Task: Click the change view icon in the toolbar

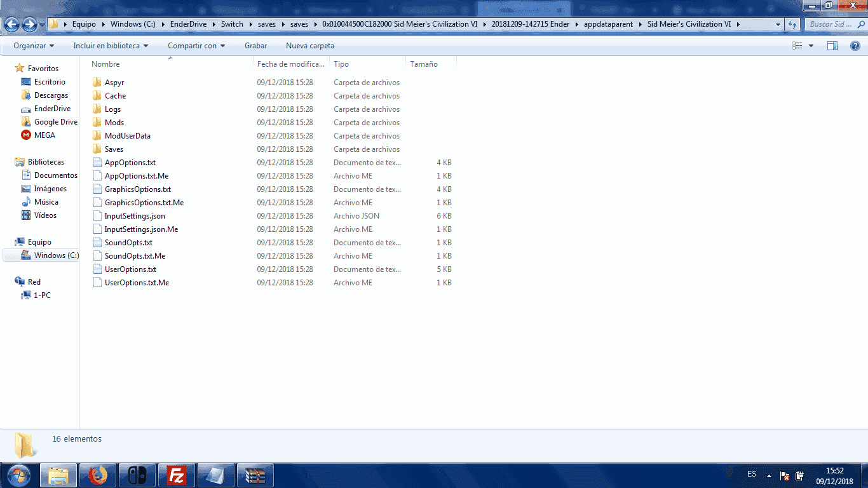Action: 797,46
